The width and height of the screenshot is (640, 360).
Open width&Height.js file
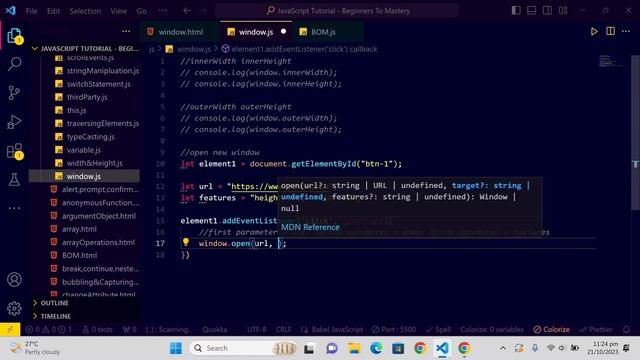tap(94, 163)
